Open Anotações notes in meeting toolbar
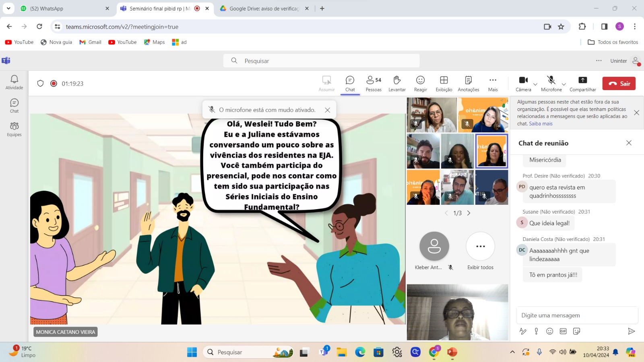The height and width of the screenshot is (362, 644). 468,83
